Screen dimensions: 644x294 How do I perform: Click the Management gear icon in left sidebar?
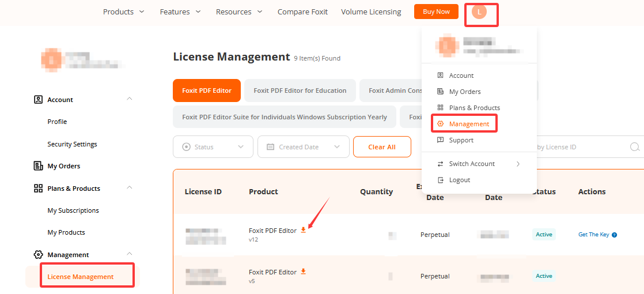38,255
